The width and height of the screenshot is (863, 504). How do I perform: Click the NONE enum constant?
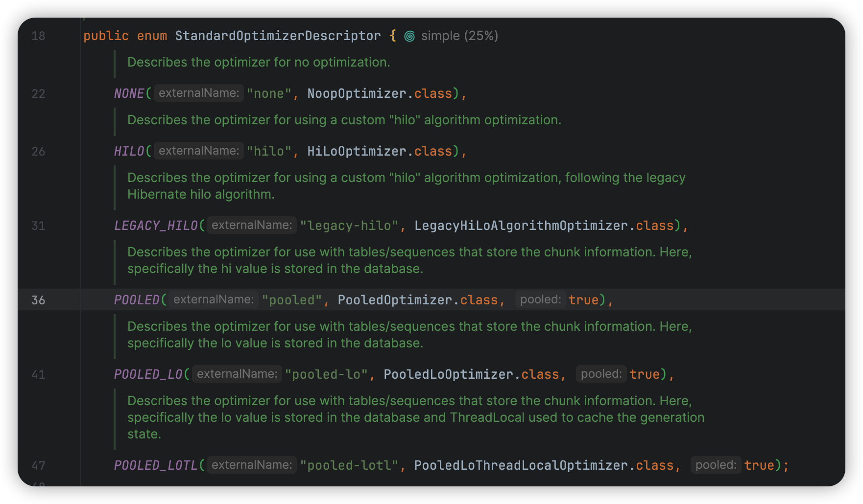point(129,93)
